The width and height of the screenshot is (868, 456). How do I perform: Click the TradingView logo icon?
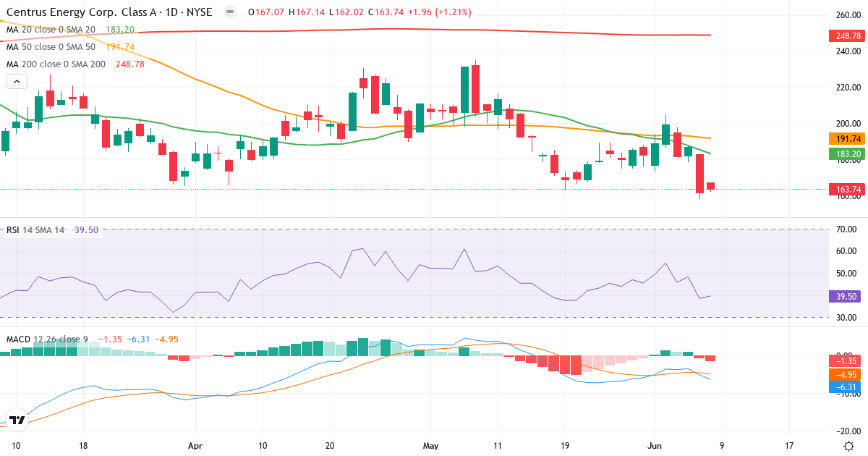(x=17, y=420)
